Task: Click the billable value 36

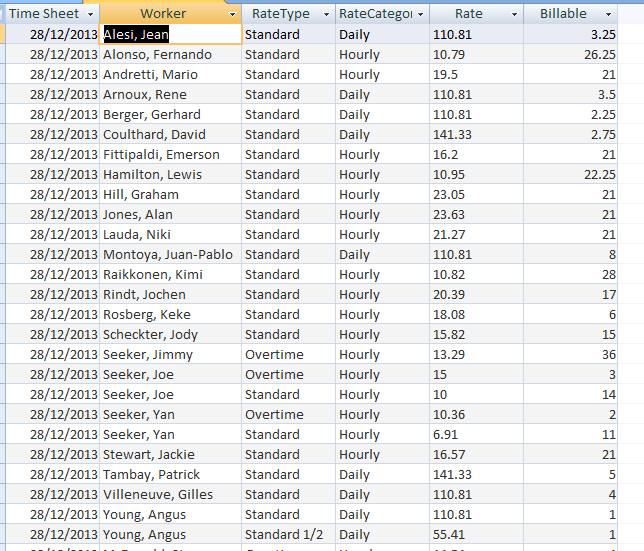Action: point(570,354)
